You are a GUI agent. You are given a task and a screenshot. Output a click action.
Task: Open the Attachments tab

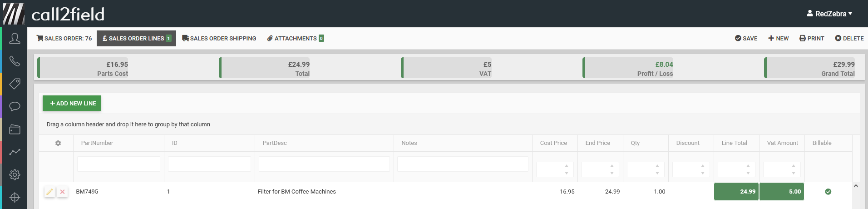click(x=296, y=39)
